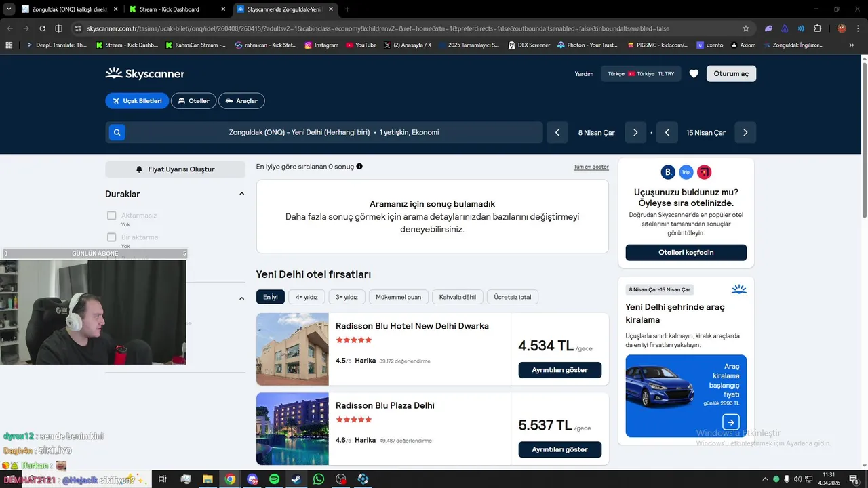Open WhatsApp from the taskbar
The width and height of the screenshot is (868, 488).
[x=319, y=479]
